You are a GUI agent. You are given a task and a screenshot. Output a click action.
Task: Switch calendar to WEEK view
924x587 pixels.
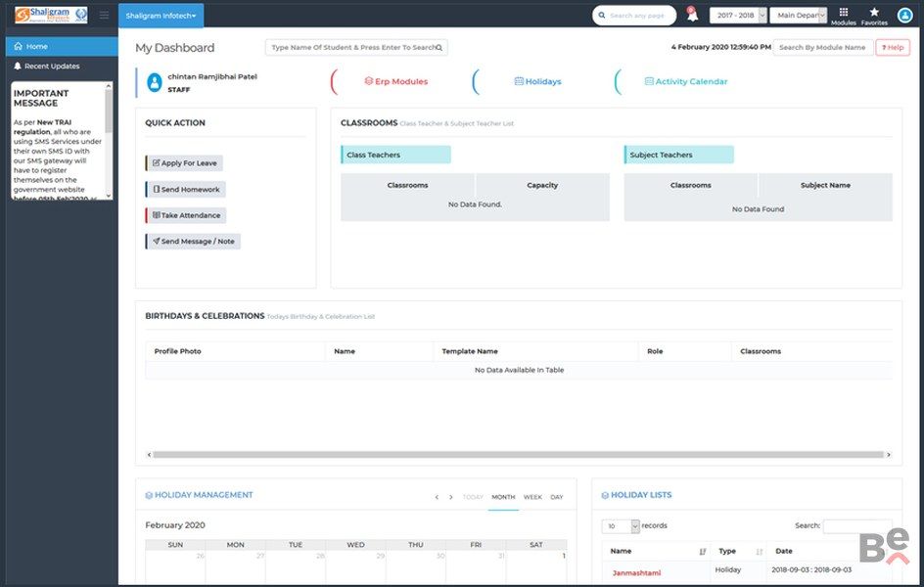pyautogui.click(x=532, y=498)
